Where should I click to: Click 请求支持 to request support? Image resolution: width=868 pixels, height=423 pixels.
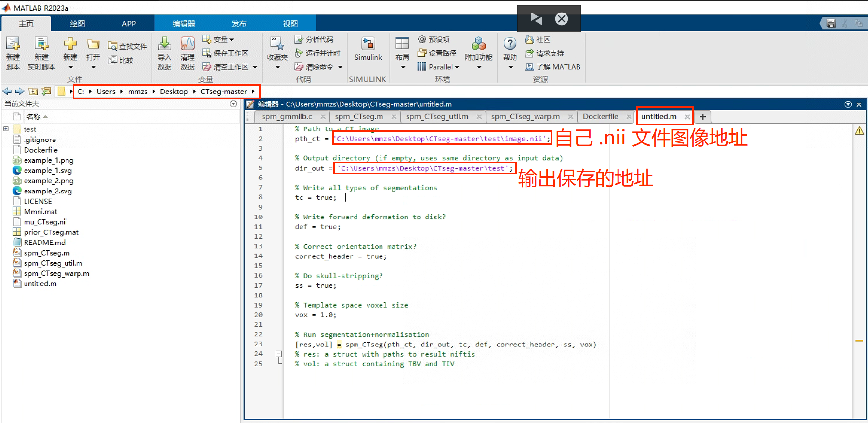pos(545,53)
